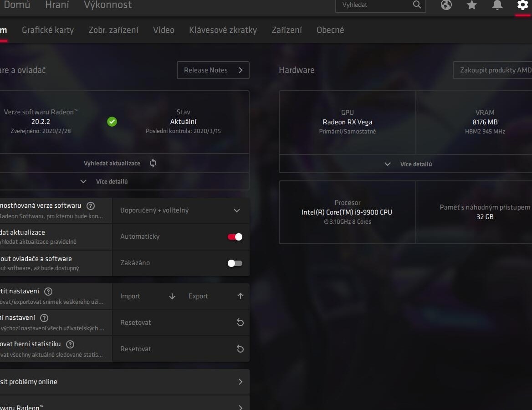Click help icon next to herní statistiku
This screenshot has height=410, width=532.
tap(70, 344)
